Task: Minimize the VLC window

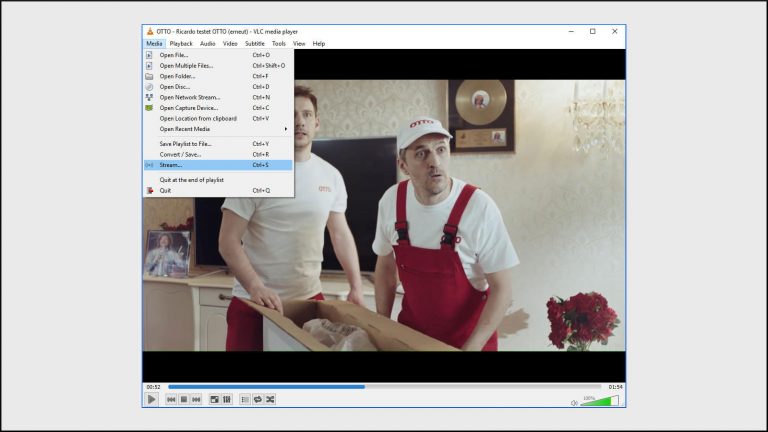Action: 571,31
